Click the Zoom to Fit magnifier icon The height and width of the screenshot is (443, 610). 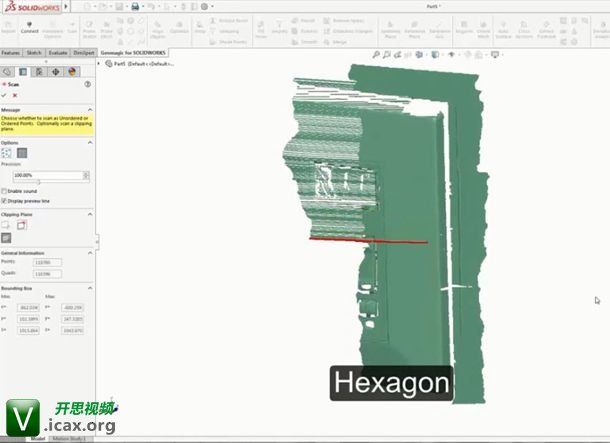point(376,55)
